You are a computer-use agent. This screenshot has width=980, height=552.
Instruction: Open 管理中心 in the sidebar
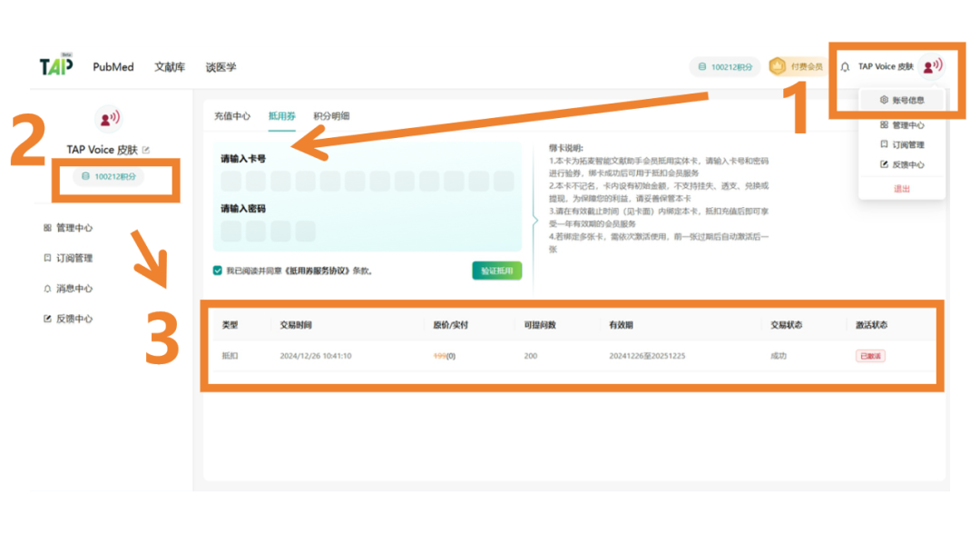[x=68, y=228]
